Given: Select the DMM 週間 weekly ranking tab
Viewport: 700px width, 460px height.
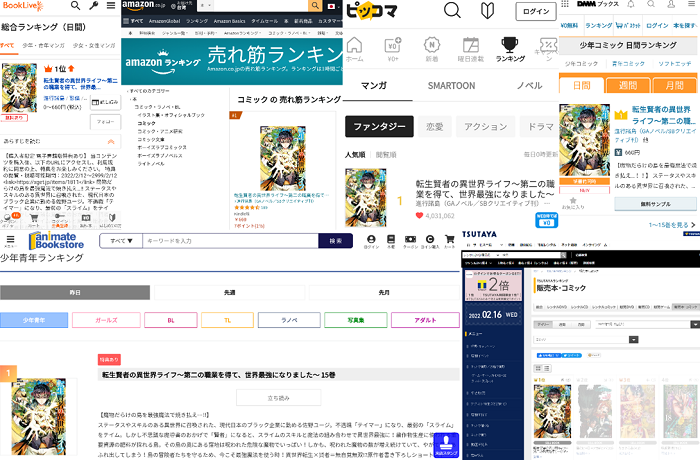Looking at the screenshot, I should coord(628,85).
